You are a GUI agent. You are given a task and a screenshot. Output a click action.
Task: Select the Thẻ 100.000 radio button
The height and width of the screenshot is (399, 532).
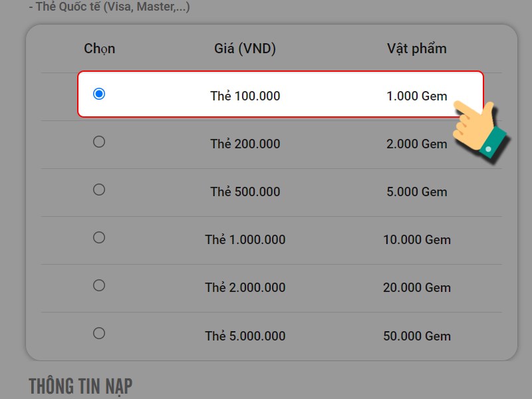click(99, 94)
